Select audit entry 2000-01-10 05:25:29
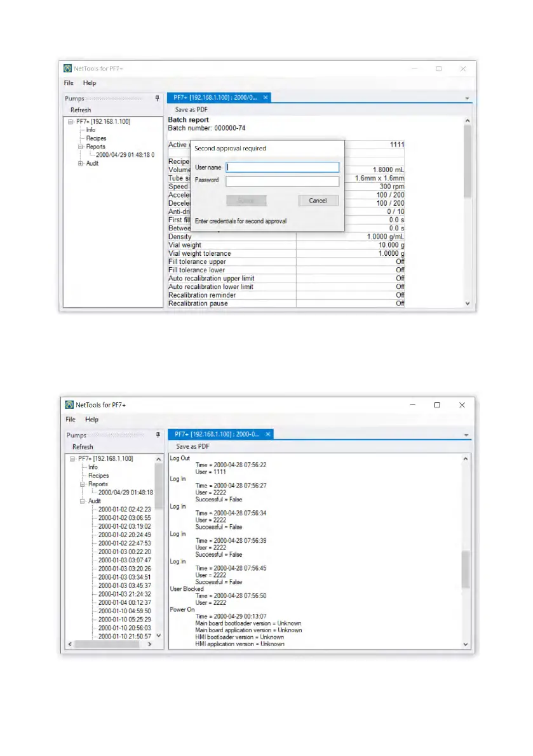This screenshot has height=756, width=533. tap(125, 620)
